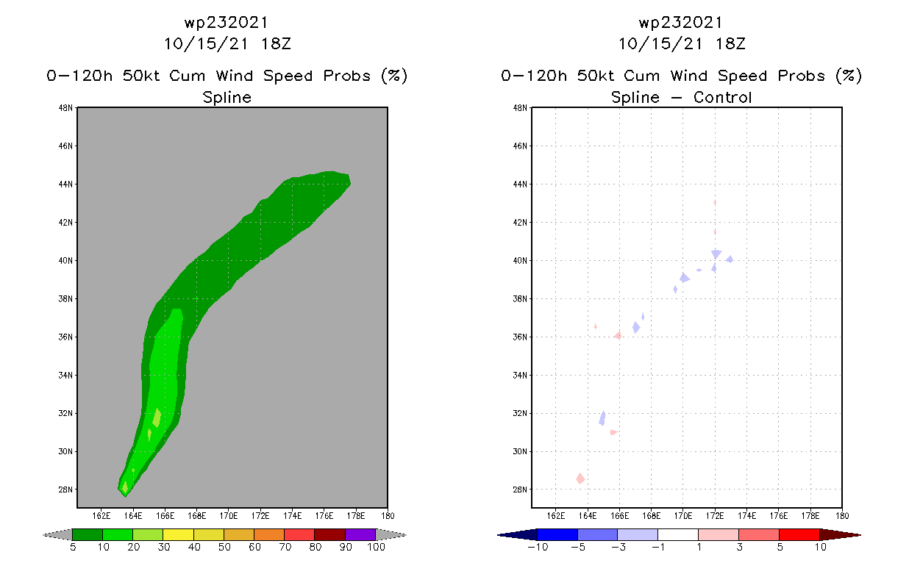Select the yellow 30-40% colorbar swatch

coord(178,534)
